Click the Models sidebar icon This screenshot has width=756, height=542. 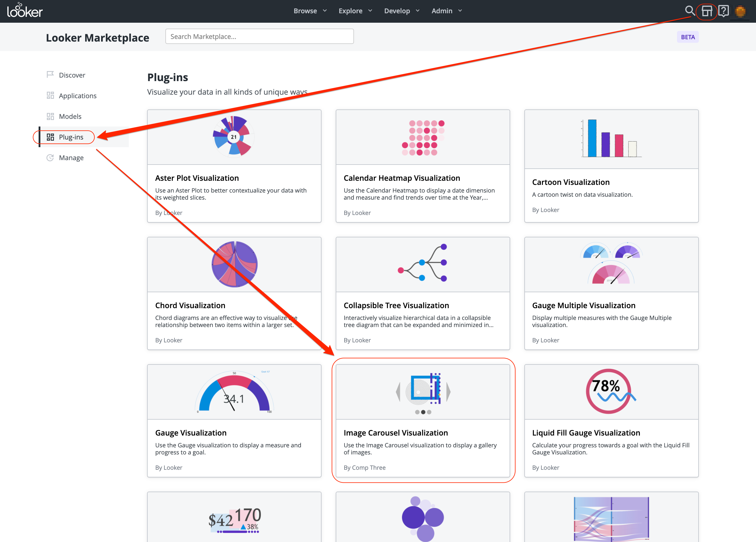pos(50,116)
